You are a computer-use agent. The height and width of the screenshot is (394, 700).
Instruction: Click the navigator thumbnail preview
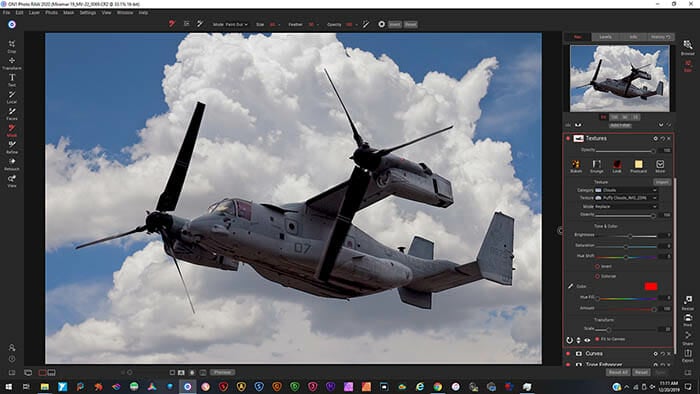coord(620,79)
